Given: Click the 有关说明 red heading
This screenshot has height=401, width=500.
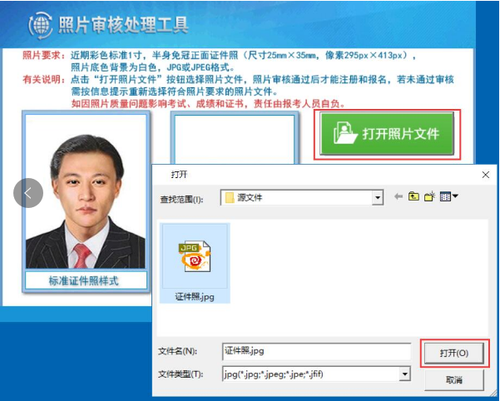Looking at the screenshot, I should [x=43, y=79].
